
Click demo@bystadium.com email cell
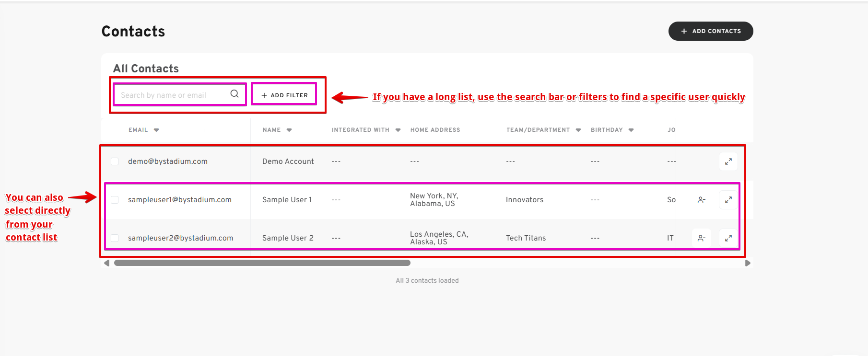[168, 161]
